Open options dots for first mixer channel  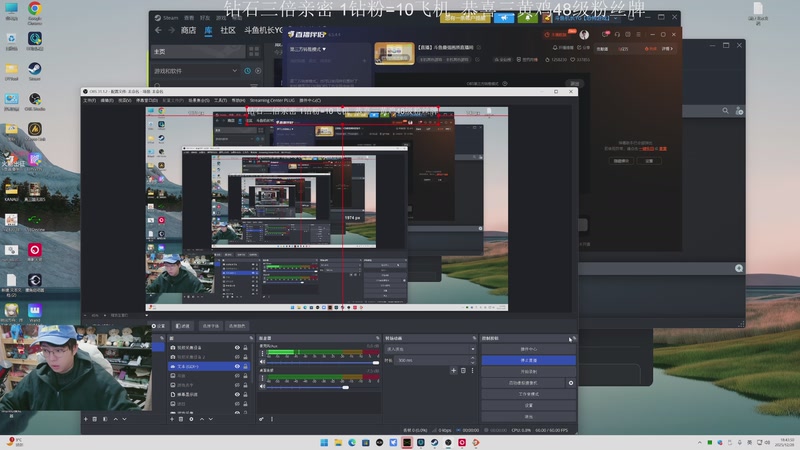coord(263,353)
